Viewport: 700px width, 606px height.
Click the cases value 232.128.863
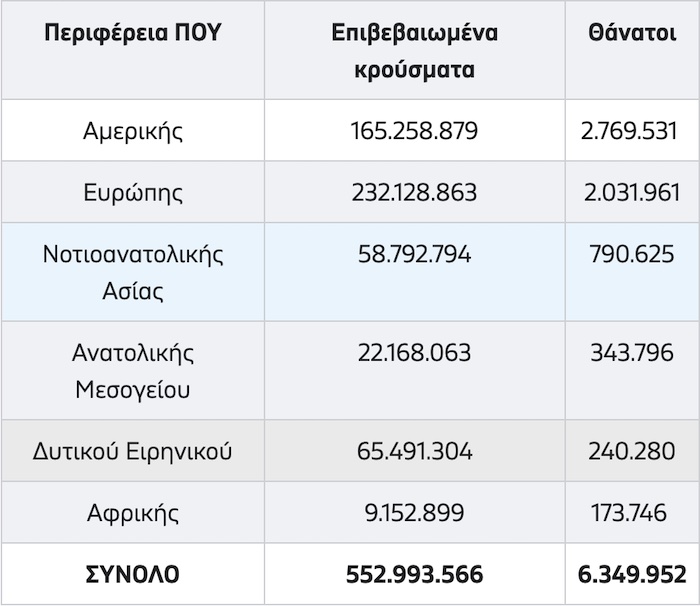(x=414, y=192)
